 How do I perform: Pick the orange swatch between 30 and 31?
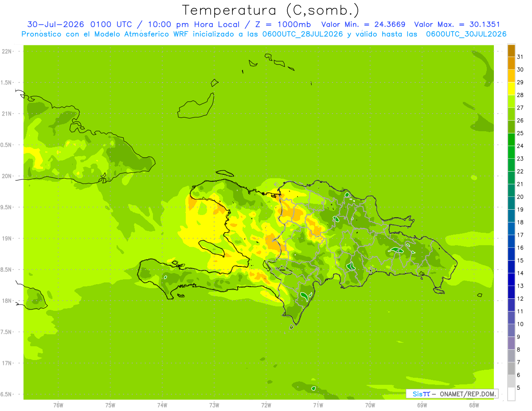coord(511,63)
